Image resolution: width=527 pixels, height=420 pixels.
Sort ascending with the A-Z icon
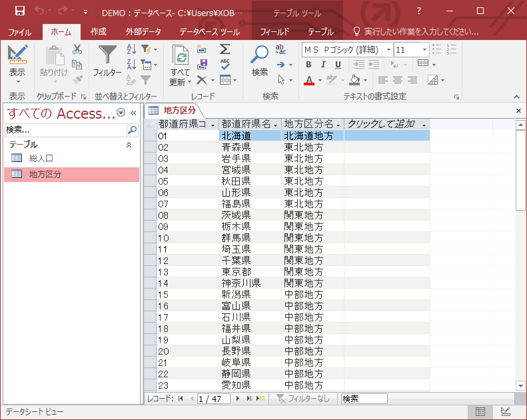click(131, 49)
